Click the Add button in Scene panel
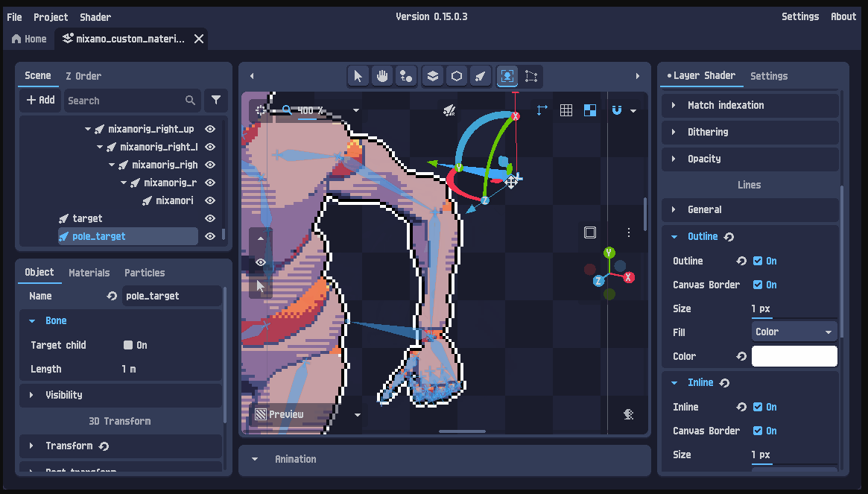 tap(40, 101)
